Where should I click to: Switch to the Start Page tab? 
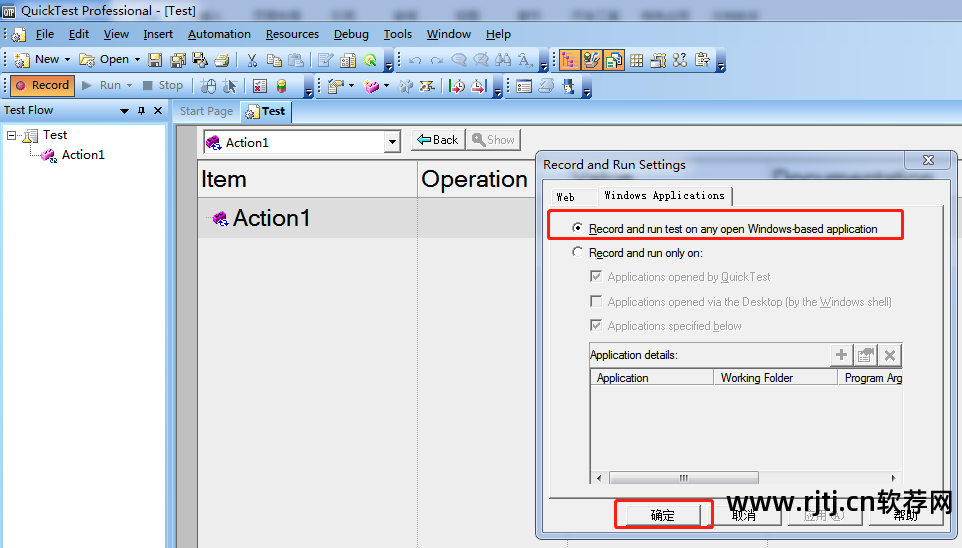(x=206, y=111)
